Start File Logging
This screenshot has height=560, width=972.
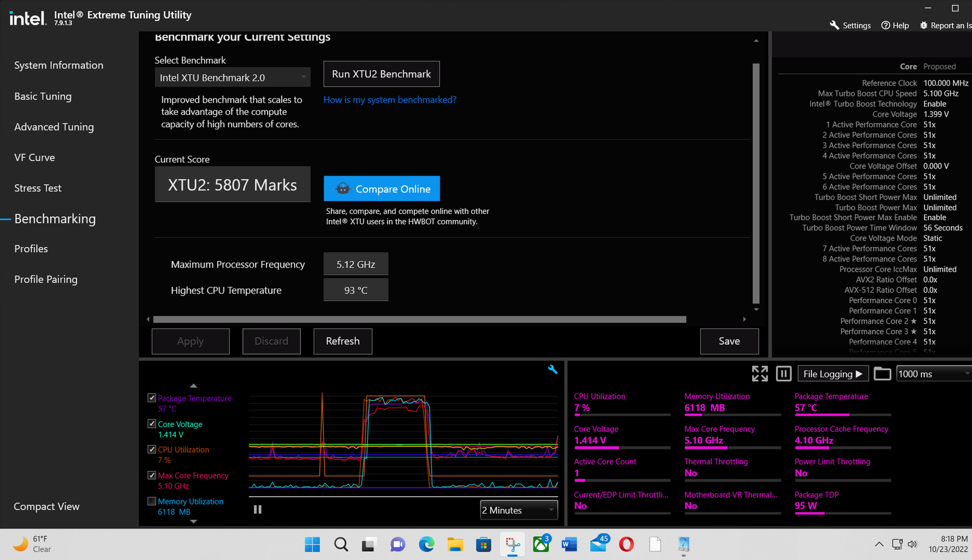[833, 374]
